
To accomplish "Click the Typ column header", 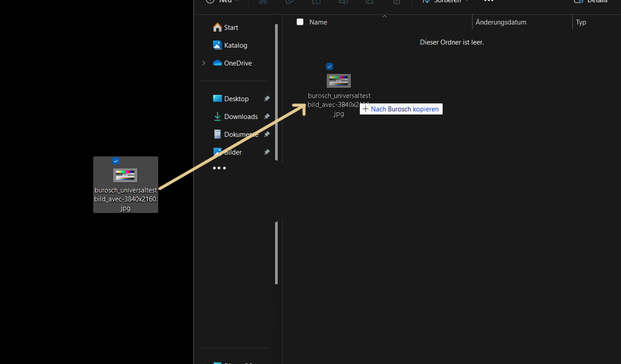I will click(x=581, y=22).
